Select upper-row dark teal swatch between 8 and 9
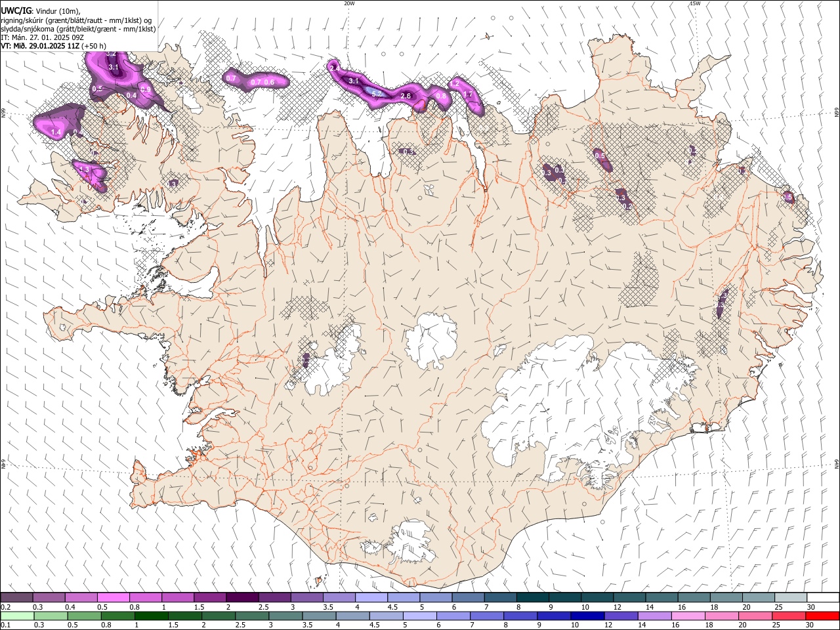Viewport: 840px width, 630px height. click(532, 598)
